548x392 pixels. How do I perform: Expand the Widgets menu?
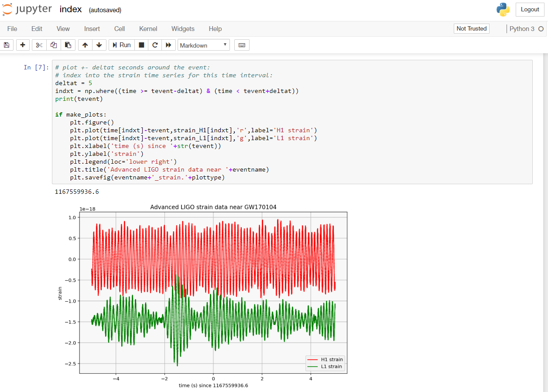[x=183, y=29]
